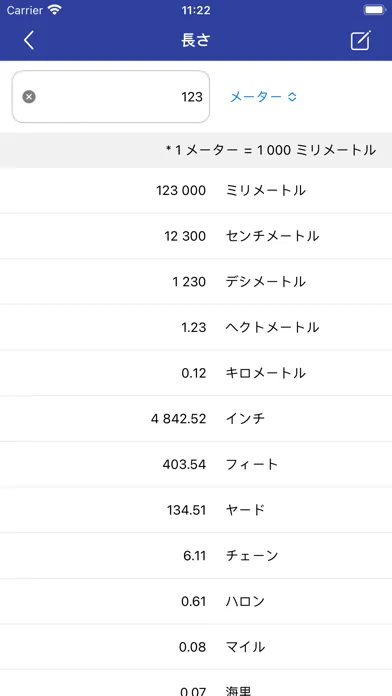Tap the ヘクトメートル entry

(196, 328)
